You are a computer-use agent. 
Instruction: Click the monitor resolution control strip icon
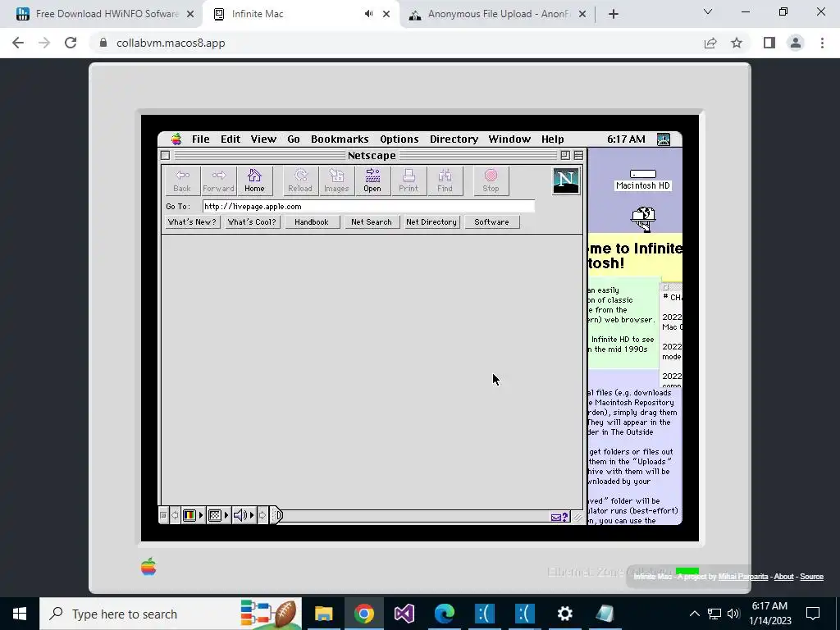pos(215,515)
